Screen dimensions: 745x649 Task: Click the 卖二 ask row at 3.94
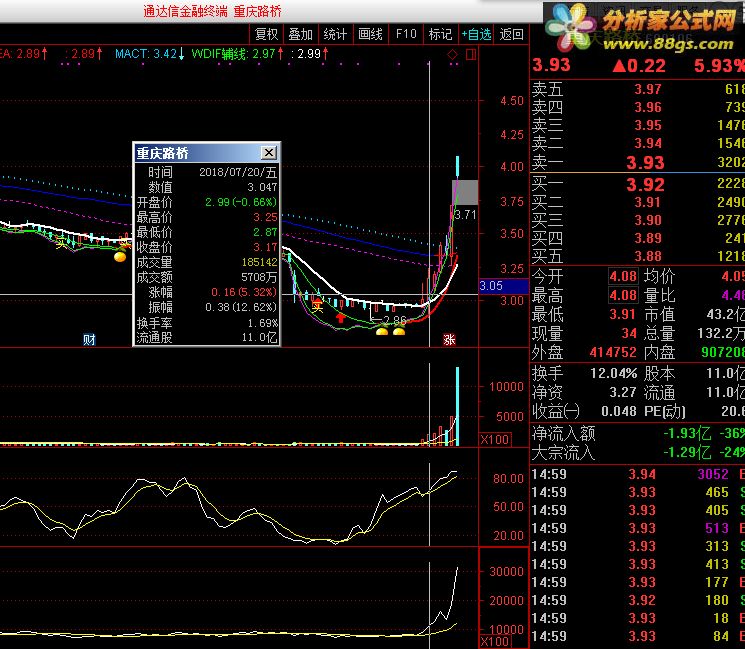click(638, 143)
